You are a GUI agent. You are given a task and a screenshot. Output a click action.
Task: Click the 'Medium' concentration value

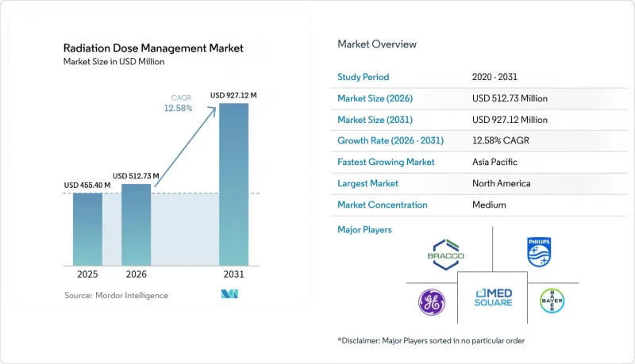[489, 205]
